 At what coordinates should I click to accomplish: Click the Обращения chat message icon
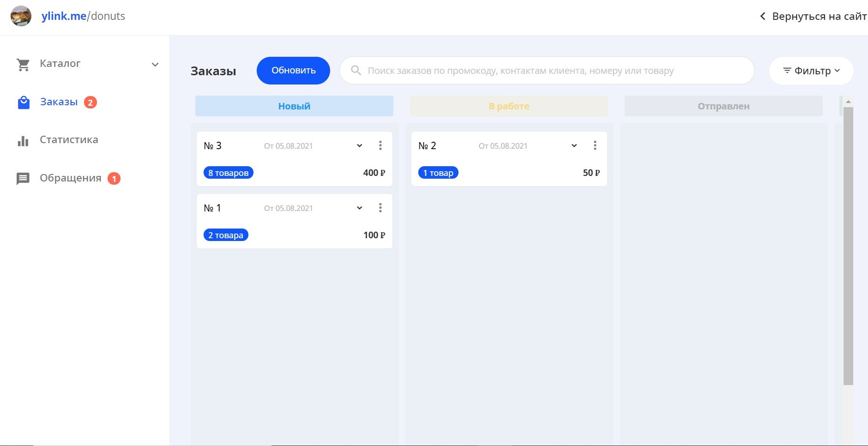point(23,179)
